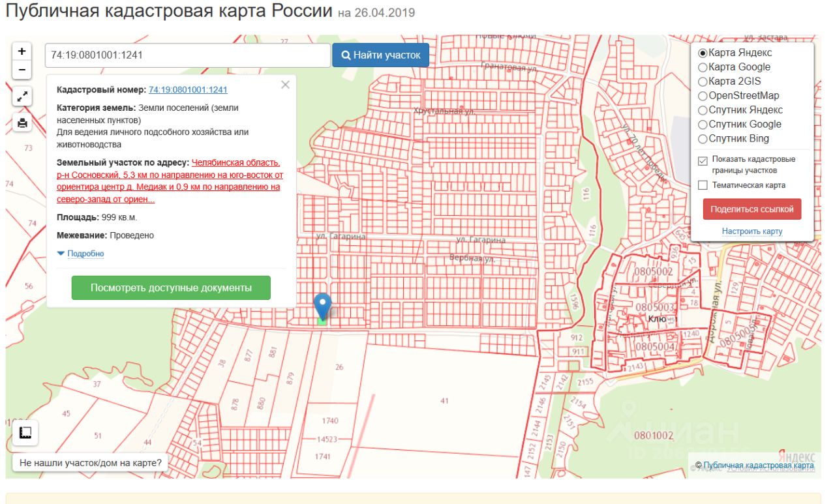Click parcel 1240 on the map
This screenshot has width=835, height=504.
point(690,333)
